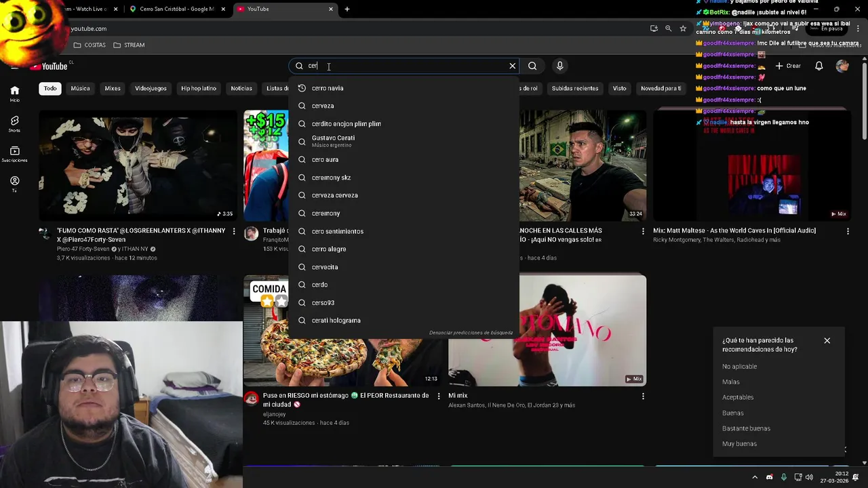Click the search magnifier button

[532, 66]
